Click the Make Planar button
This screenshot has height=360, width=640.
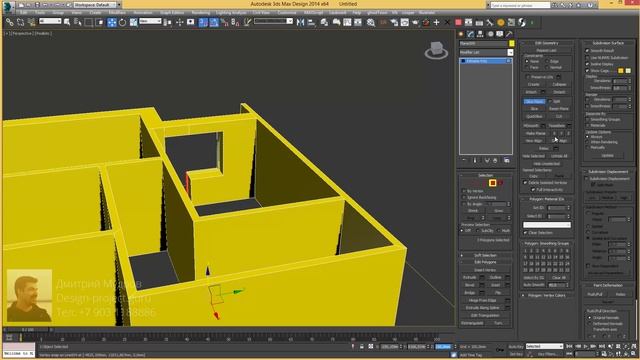536,133
